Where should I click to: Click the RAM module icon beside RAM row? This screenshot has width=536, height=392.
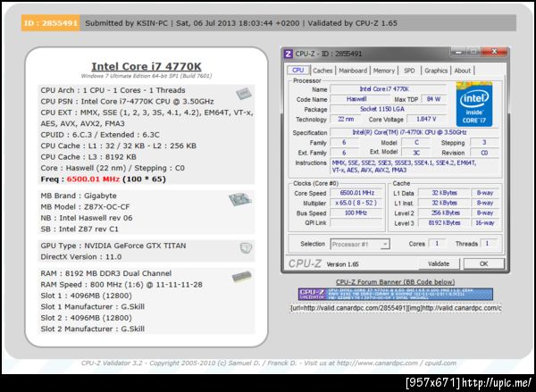[242, 276]
